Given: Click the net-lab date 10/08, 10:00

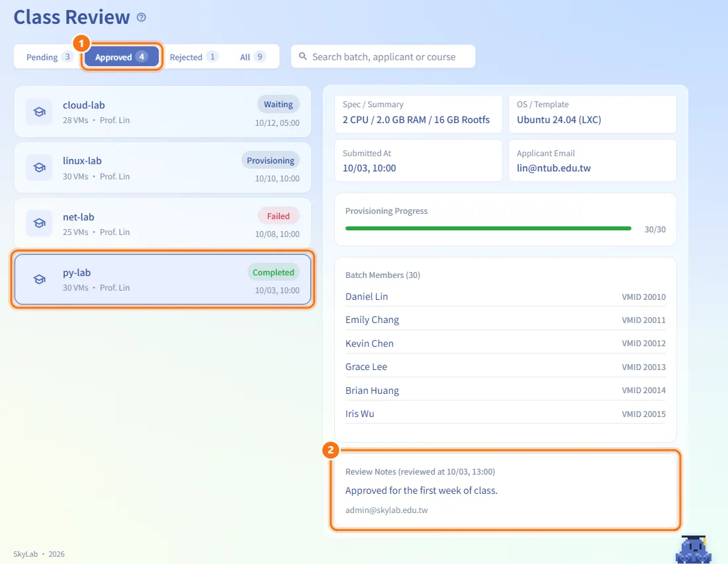Looking at the screenshot, I should click(x=277, y=234).
